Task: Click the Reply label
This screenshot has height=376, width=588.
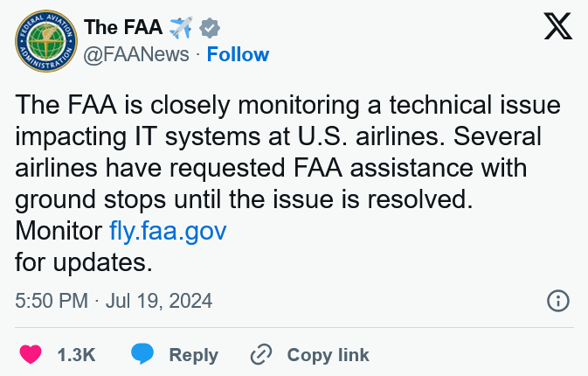Action: [193, 355]
